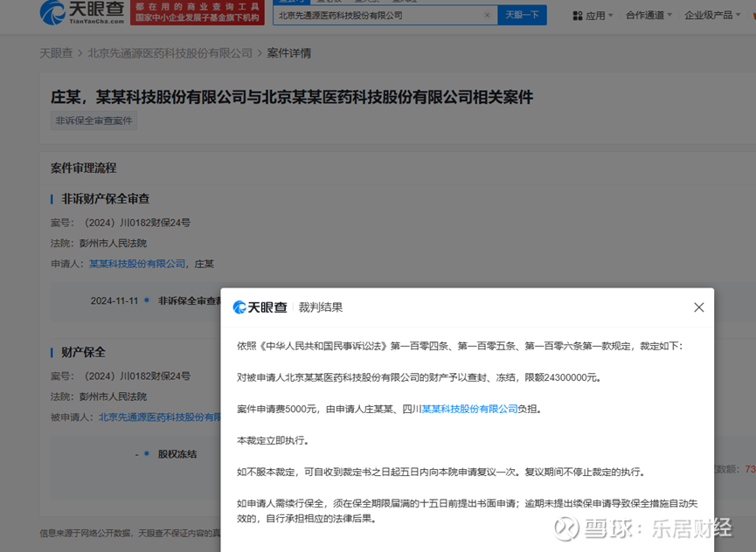Screen dimensions: 756x552
Task: Click the 裁判结果 dialog title
Action: pos(321,307)
